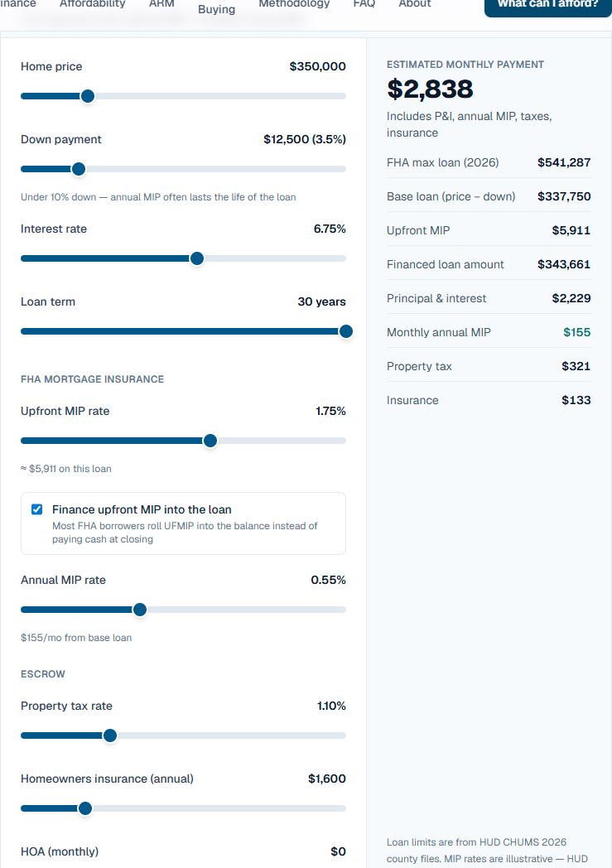Uncheck Finance upfront MIP into the loan
This screenshot has height=868, width=612.
coord(37,509)
